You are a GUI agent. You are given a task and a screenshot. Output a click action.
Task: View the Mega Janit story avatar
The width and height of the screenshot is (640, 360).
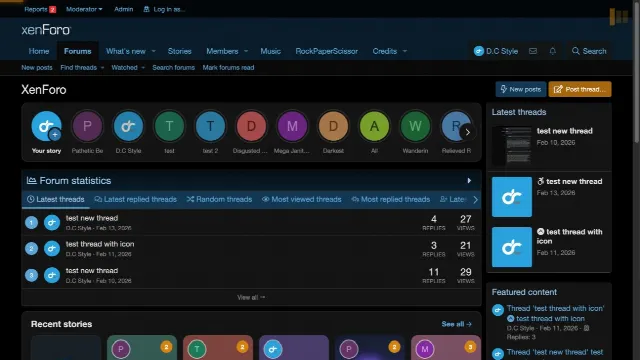[x=292, y=126]
